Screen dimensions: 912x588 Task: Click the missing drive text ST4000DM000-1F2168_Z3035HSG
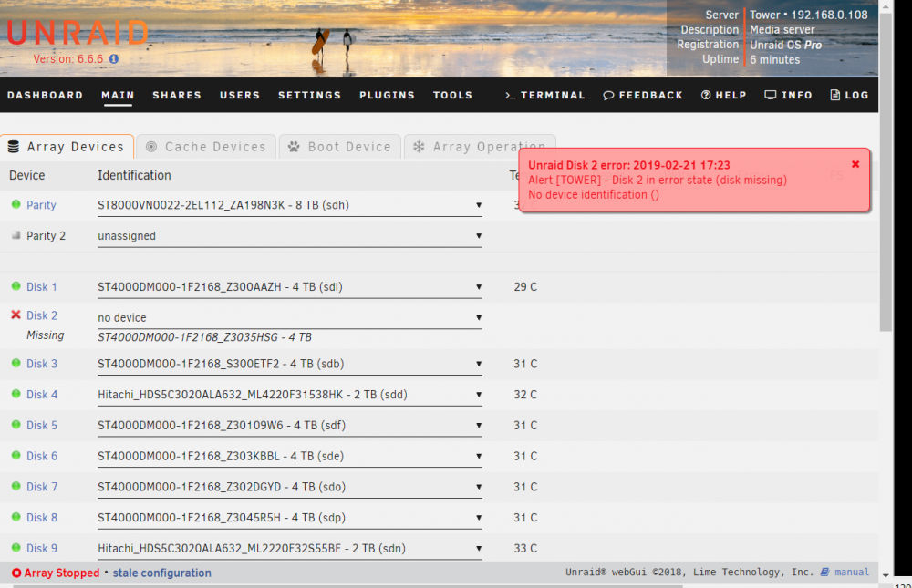tap(204, 337)
